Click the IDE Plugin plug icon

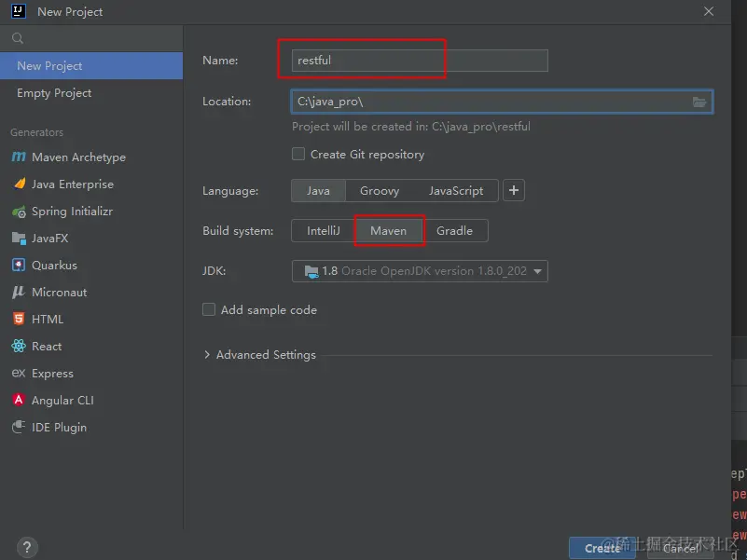(x=19, y=427)
